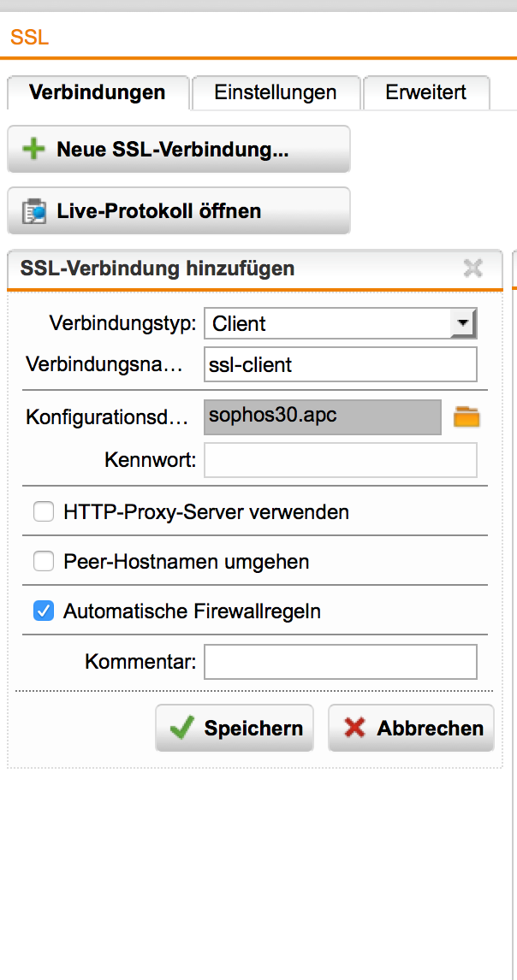Open the Erweitert tab

coord(426,92)
